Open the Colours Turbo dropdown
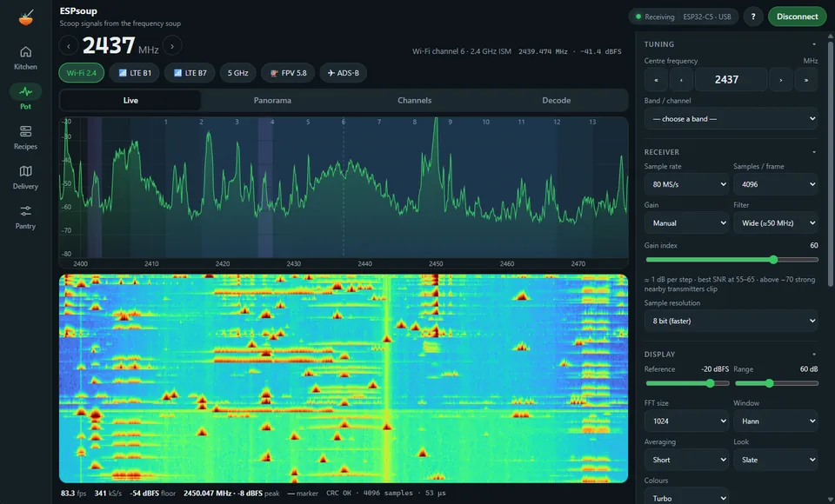This screenshot has height=504, width=835. (686, 498)
